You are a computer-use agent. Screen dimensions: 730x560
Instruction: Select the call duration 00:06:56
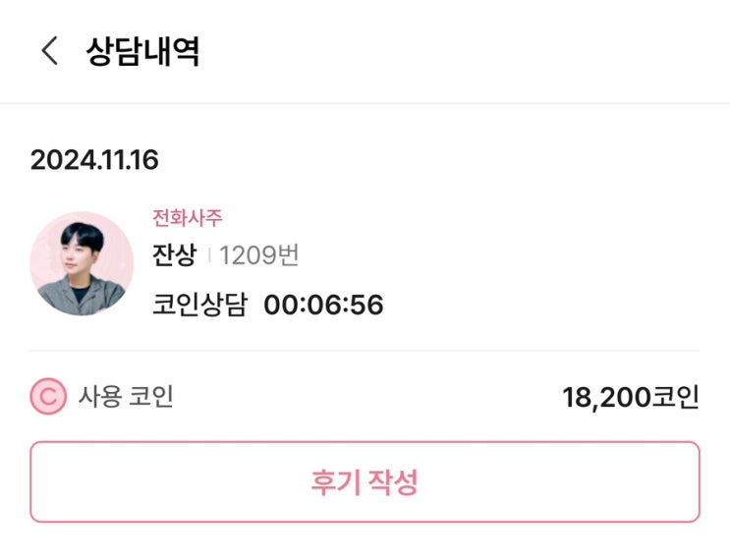pyautogui.click(x=323, y=305)
